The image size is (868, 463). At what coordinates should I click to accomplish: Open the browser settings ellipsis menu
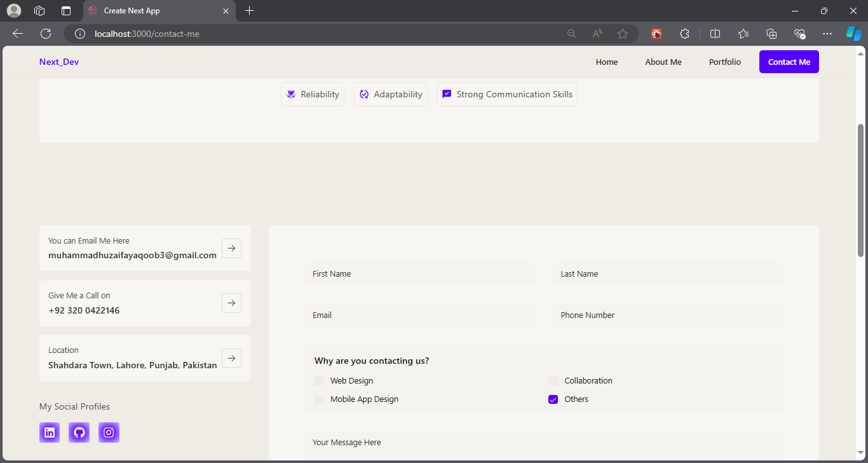(x=827, y=34)
